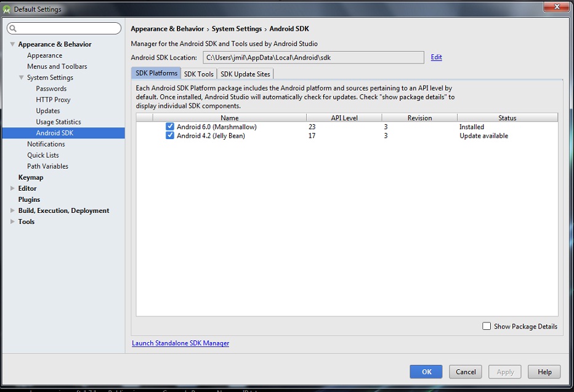
Task: Click the Help button
Action: (x=544, y=372)
